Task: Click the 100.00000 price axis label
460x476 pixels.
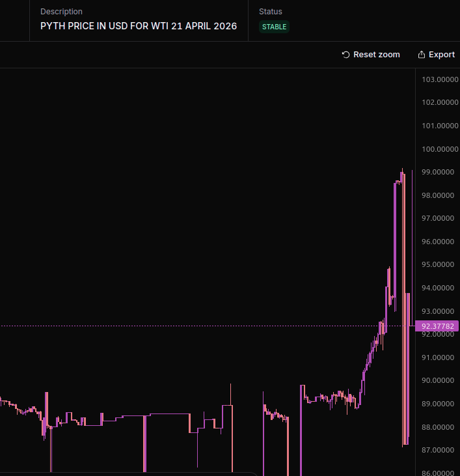Action: tap(440, 149)
